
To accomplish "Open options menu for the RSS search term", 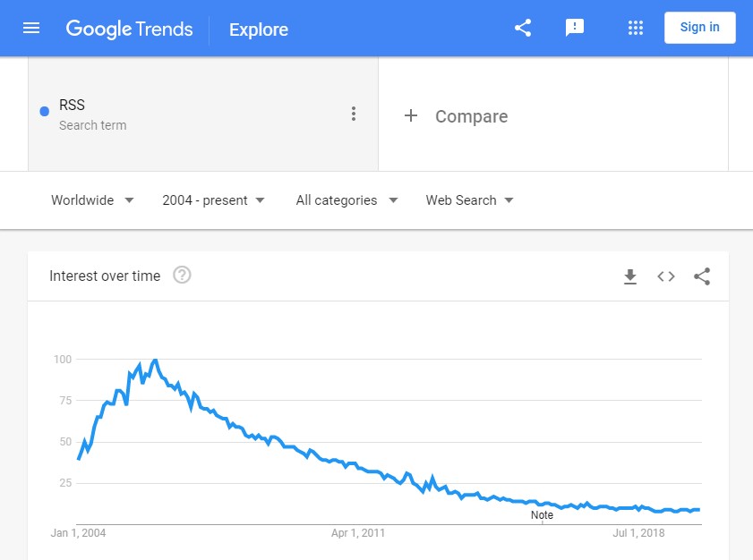I will point(354,114).
